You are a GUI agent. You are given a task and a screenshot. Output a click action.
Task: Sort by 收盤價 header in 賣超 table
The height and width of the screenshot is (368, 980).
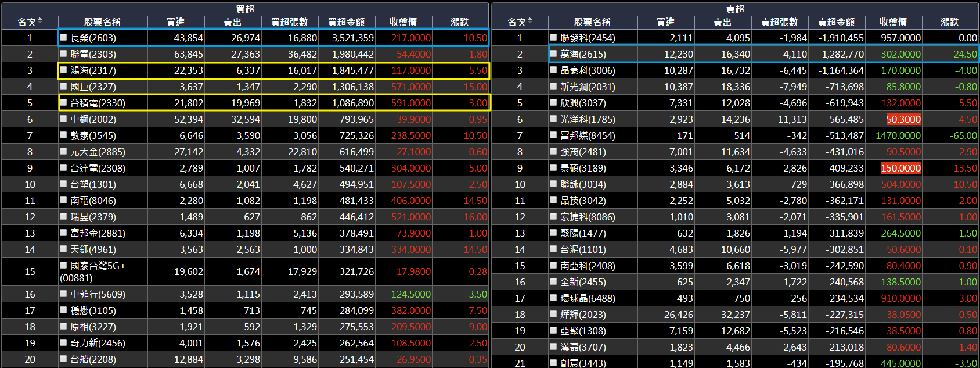point(893,22)
